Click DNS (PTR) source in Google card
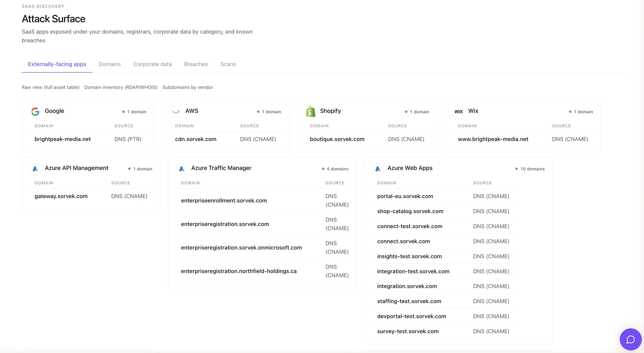The height and width of the screenshot is (353, 644). (x=128, y=139)
